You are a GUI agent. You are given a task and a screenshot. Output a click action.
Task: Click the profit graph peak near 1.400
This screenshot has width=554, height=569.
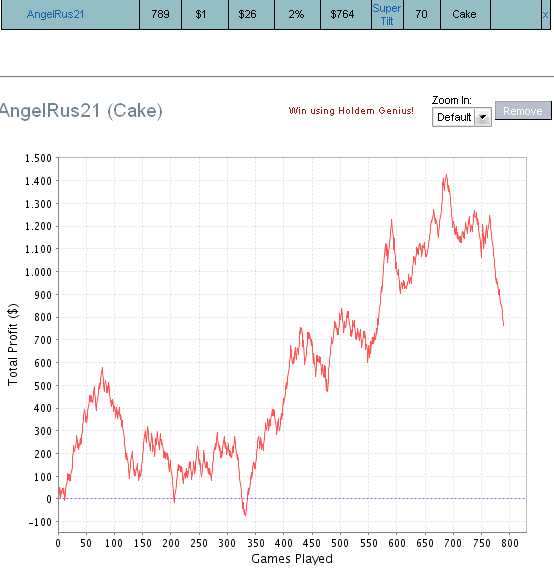click(x=446, y=176)
